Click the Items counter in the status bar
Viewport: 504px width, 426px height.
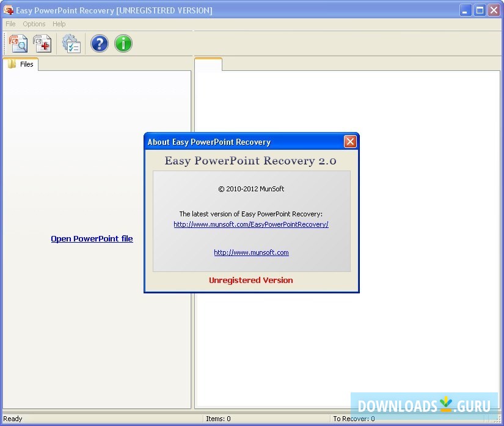point(218,419)
